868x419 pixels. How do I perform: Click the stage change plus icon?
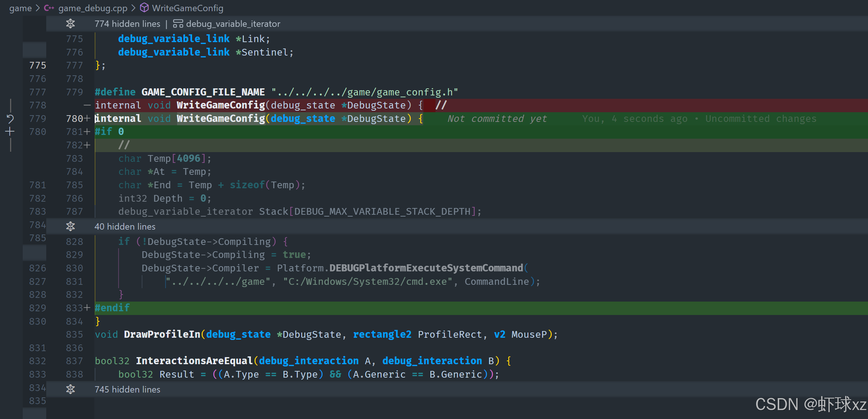coord(10,132)
